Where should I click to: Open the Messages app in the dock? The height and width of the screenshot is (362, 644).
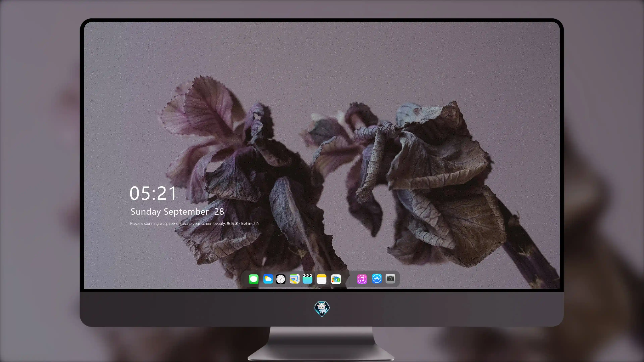coord(253,279)
